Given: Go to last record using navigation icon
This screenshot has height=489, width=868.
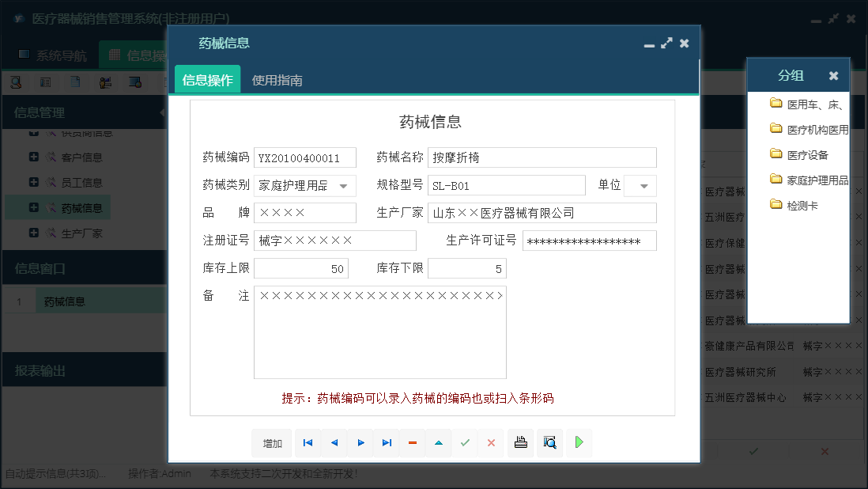Looking at the screenshot, I should (386, 443).
